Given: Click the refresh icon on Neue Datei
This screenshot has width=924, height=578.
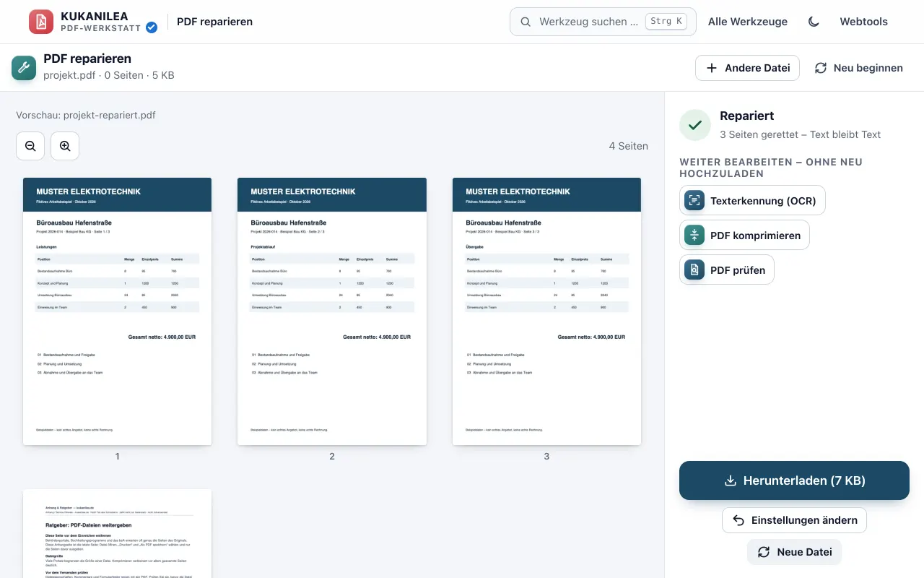Looking at the screenshot, I should coord(764,552).
